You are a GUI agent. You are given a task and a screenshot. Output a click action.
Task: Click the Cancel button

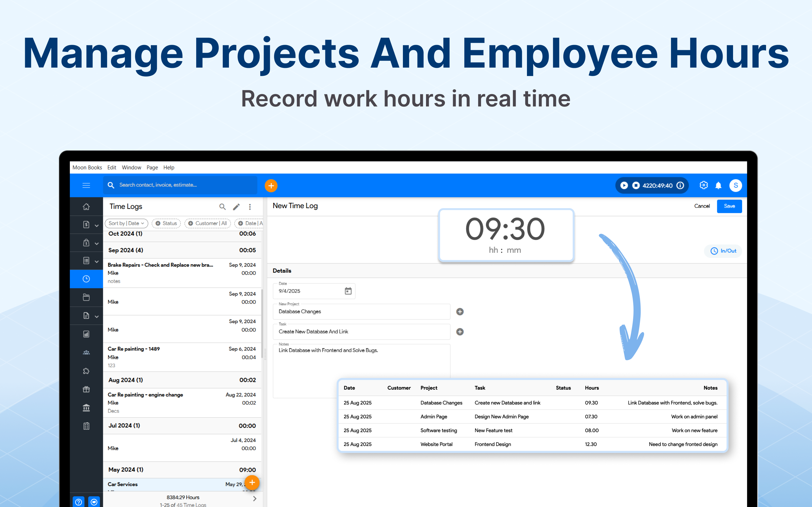tap(701, 206)
